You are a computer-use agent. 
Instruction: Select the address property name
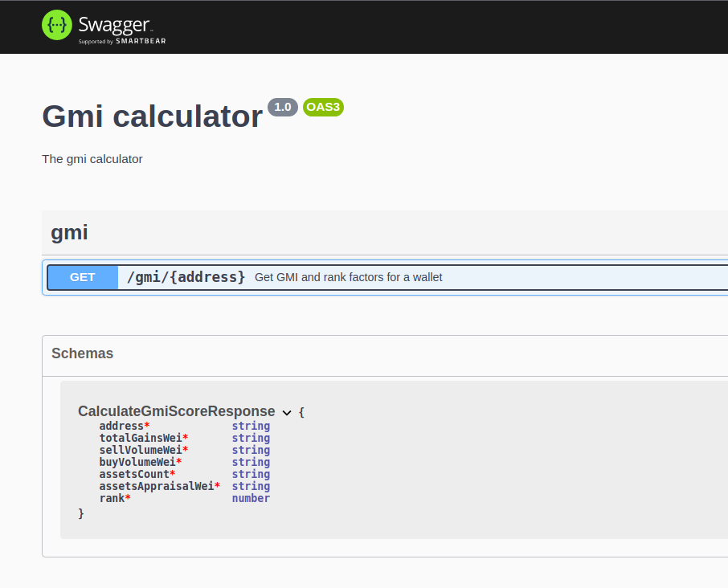[121, 426]
